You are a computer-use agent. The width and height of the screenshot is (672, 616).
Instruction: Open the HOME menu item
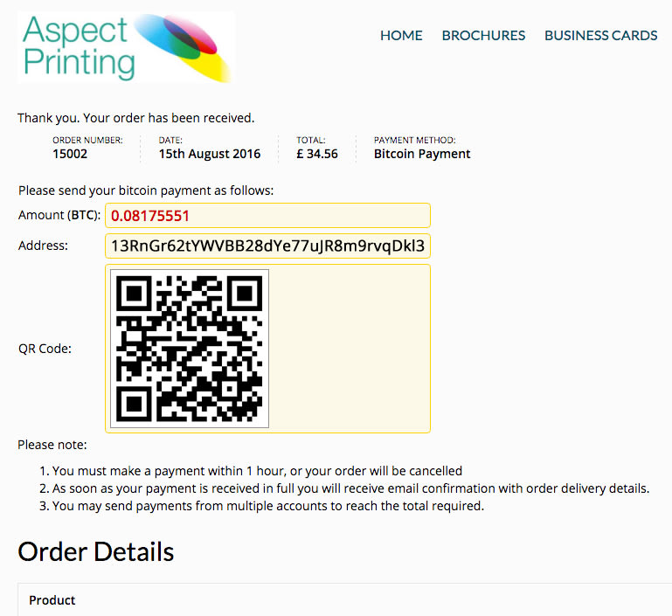pos(401,35)
